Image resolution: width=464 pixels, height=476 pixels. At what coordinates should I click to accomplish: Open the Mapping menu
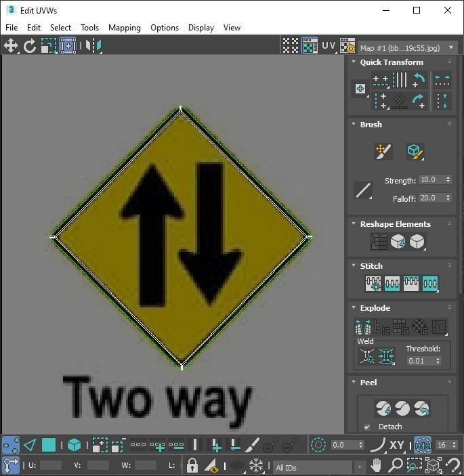(x=125, y=28)
